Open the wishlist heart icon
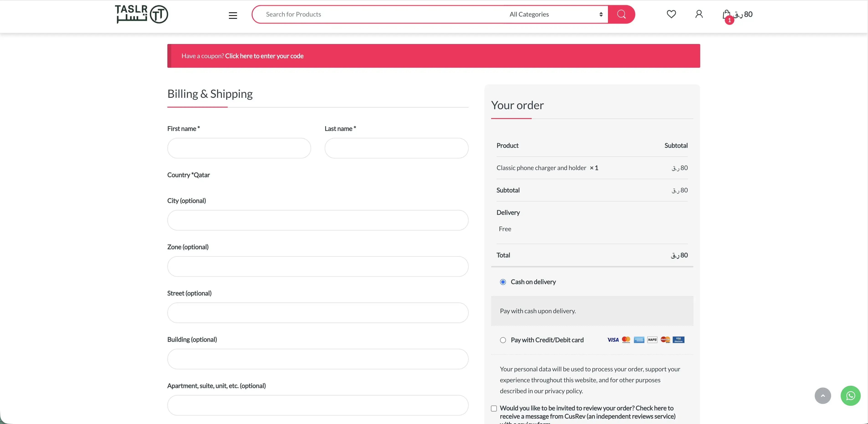868x424 pixels. [671, 14]
